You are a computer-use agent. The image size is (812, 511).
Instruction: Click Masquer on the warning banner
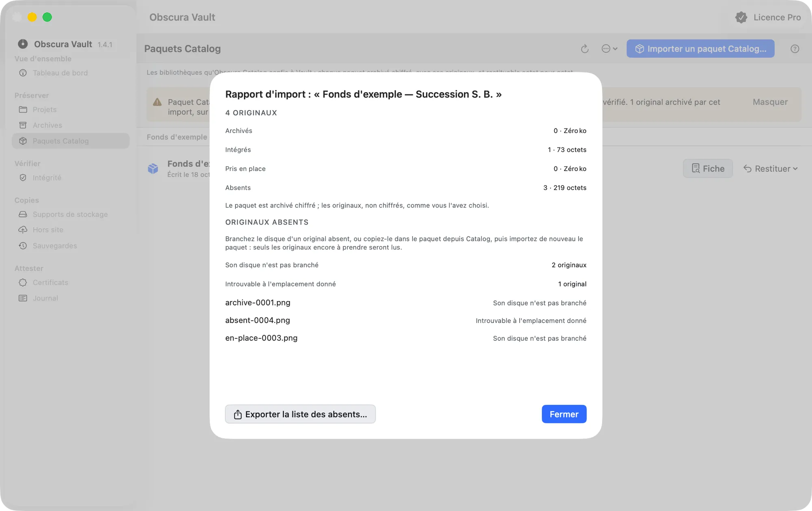(770, 102)
